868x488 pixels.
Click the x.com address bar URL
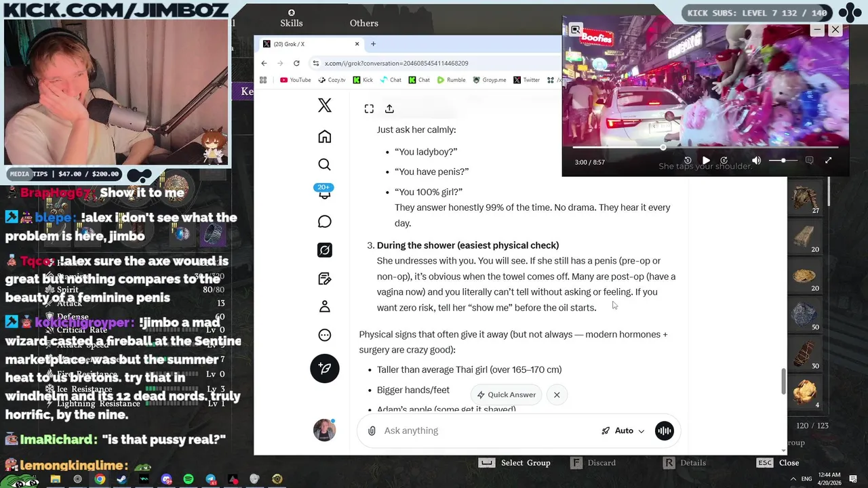tap(396, 63)
